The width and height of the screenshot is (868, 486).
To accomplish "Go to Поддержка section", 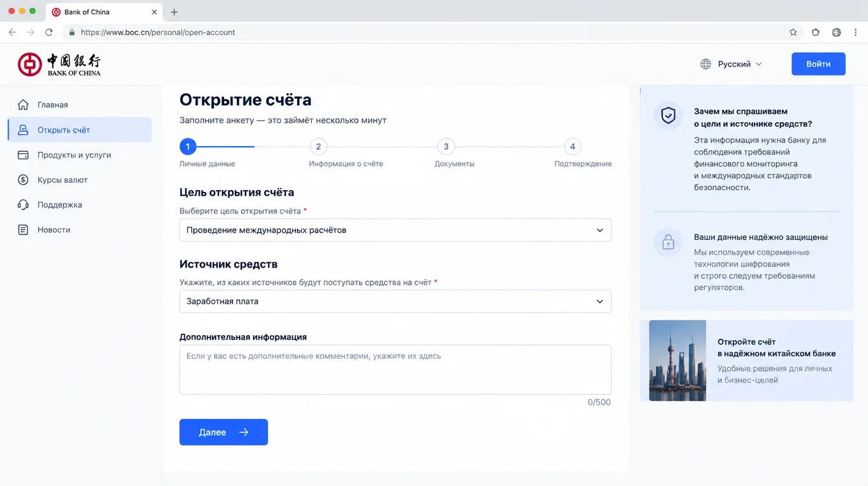I will pyautogui.click(x=79, y=205).
